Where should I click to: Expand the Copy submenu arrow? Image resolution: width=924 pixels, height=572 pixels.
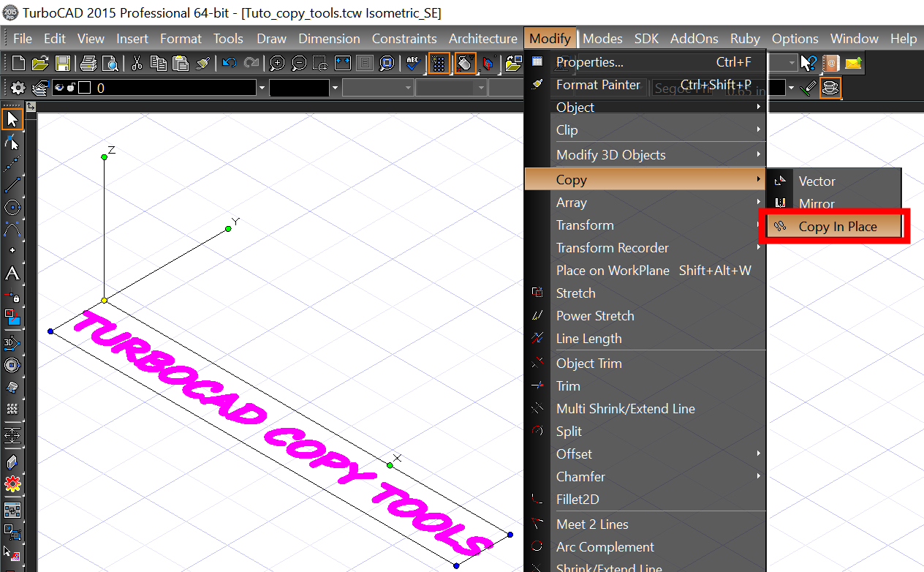758,179
